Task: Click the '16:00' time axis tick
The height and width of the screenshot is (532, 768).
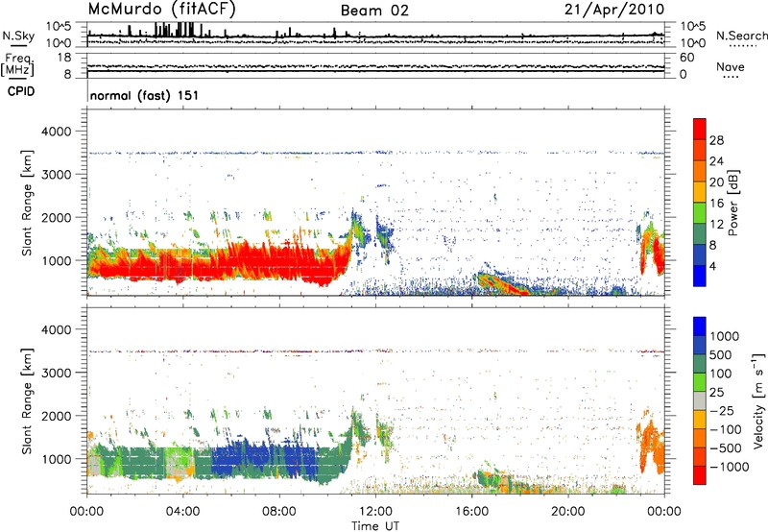Action: point(471,512)
